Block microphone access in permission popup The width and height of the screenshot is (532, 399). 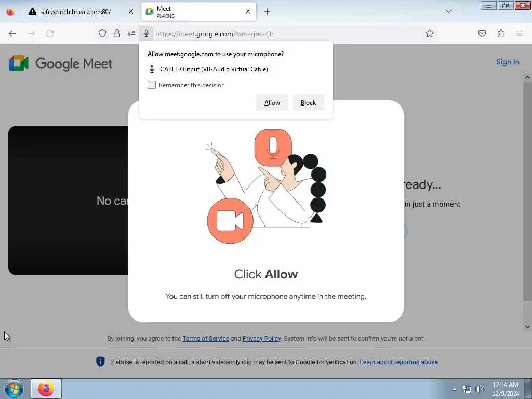click(308, 103)
